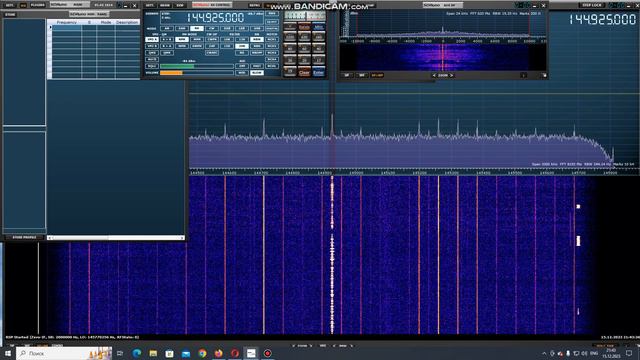Click the RDSW button in RX Control
640x360 pixels.
click(165, 5)
